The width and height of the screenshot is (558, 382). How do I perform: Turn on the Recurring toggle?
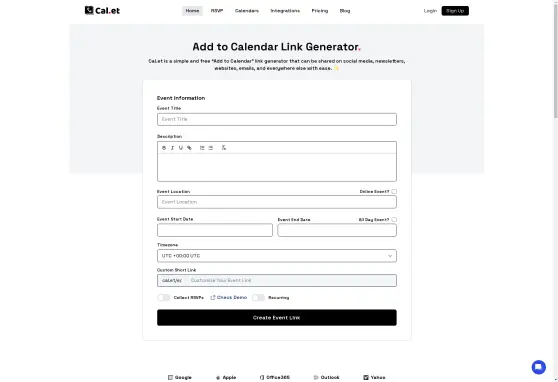click(x=258, y=298)
